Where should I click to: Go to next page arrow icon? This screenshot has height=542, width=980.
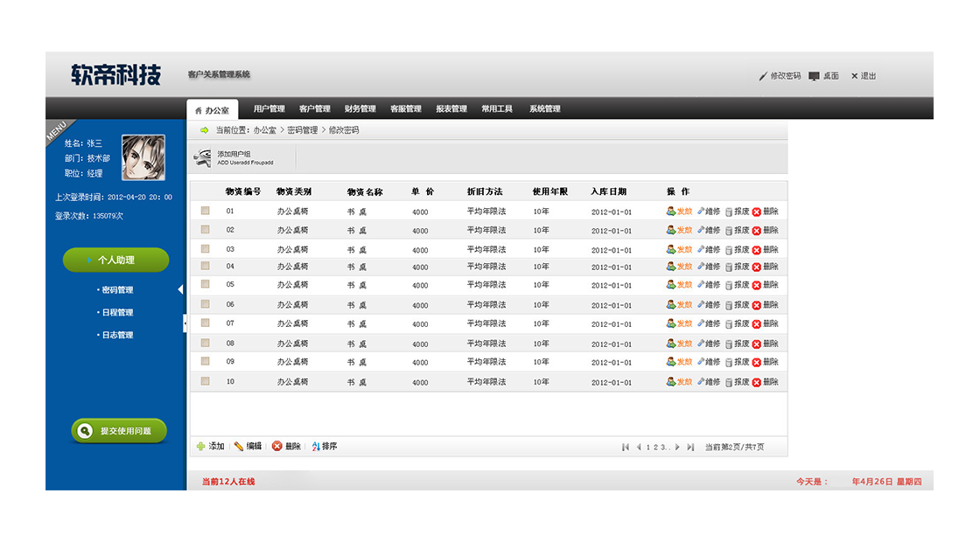[x=677, y=447]
